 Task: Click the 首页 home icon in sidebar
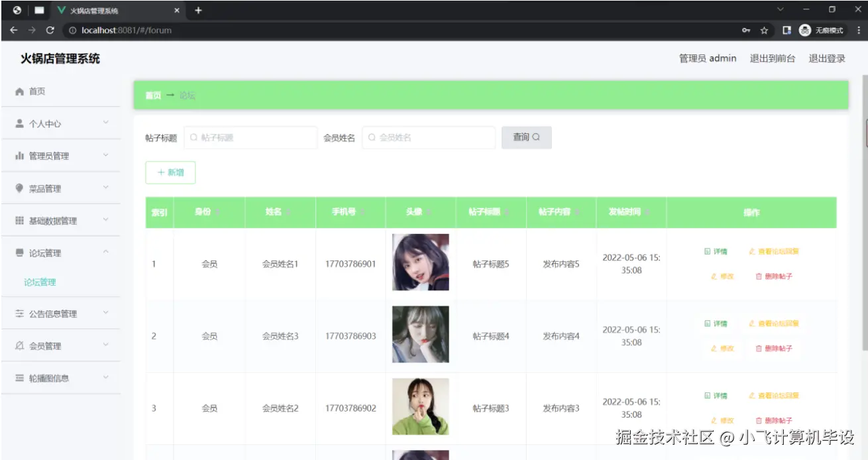tap(19, 91)
